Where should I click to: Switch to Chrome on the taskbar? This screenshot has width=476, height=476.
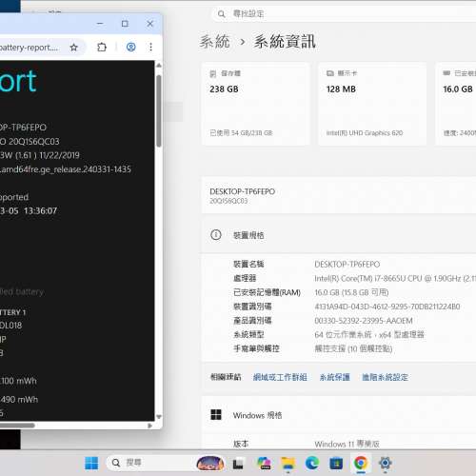click(361, 464)
